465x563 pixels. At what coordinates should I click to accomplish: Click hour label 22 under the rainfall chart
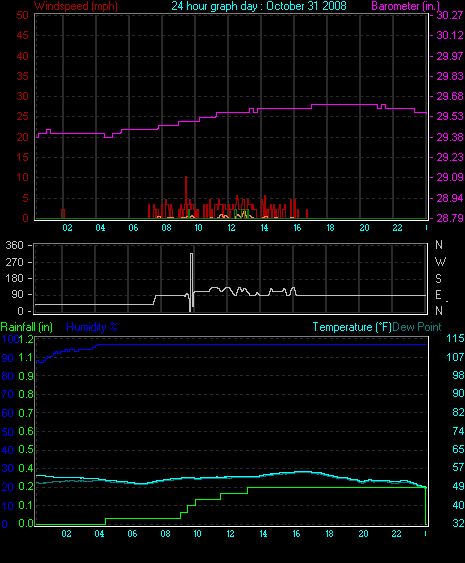396,534
